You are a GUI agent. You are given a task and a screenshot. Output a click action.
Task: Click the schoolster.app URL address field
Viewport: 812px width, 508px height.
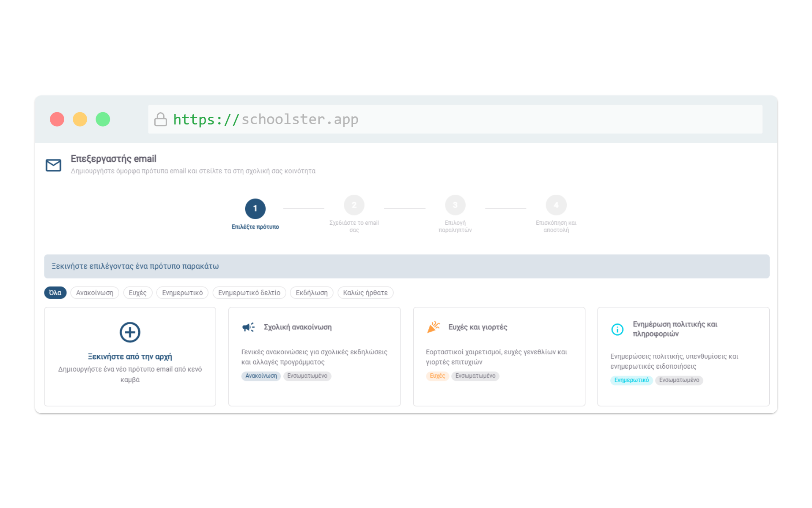point(455,119)
